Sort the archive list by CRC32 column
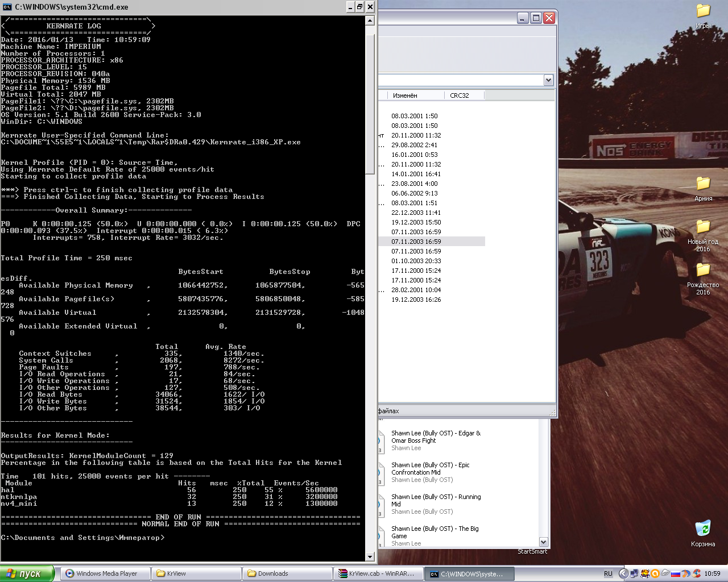Screen dimensions: 728x582 pos(460,95)
